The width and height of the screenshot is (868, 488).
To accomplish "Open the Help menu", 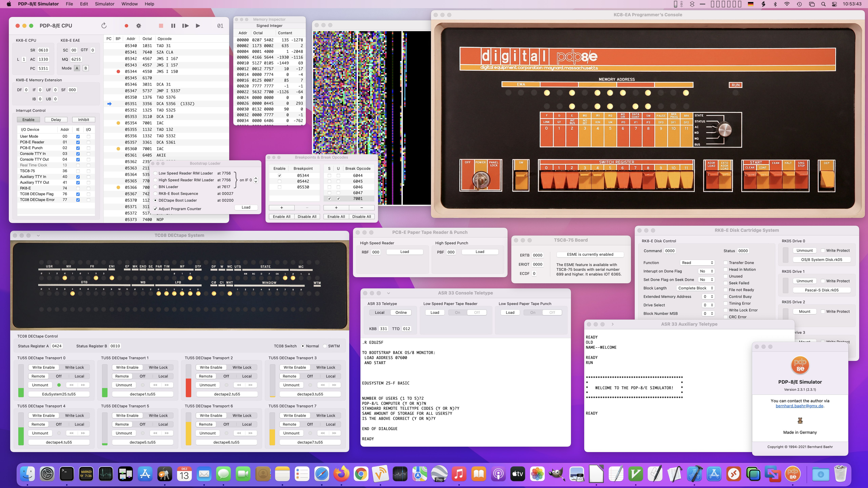I will pos(149,4).
